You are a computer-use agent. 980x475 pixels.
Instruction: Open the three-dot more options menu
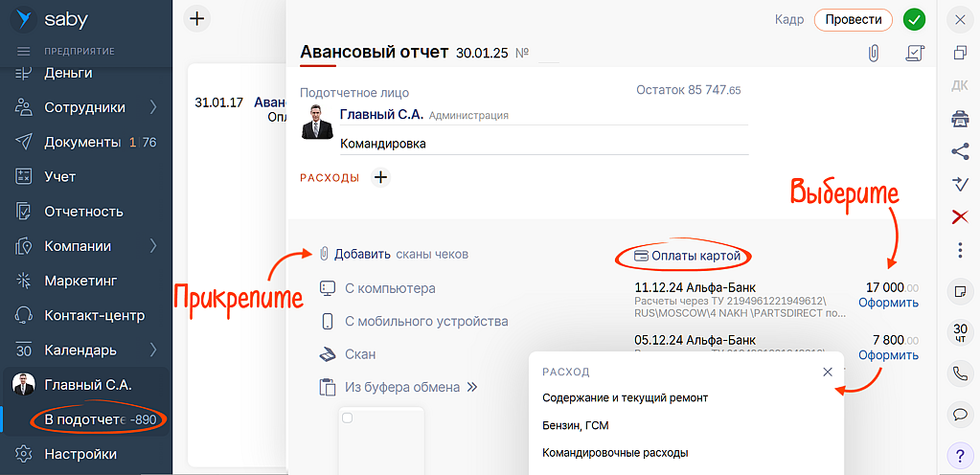pyautogui.click(x=959, y=250)
